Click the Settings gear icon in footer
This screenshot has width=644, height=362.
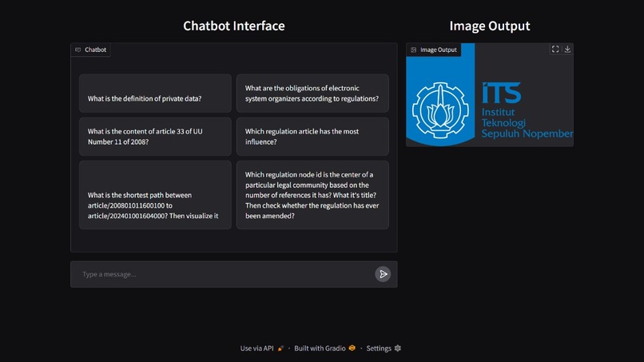pyautogui.click(x=398, y=348)
